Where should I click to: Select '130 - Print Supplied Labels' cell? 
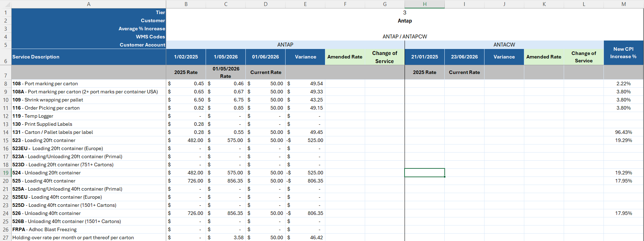89,124
